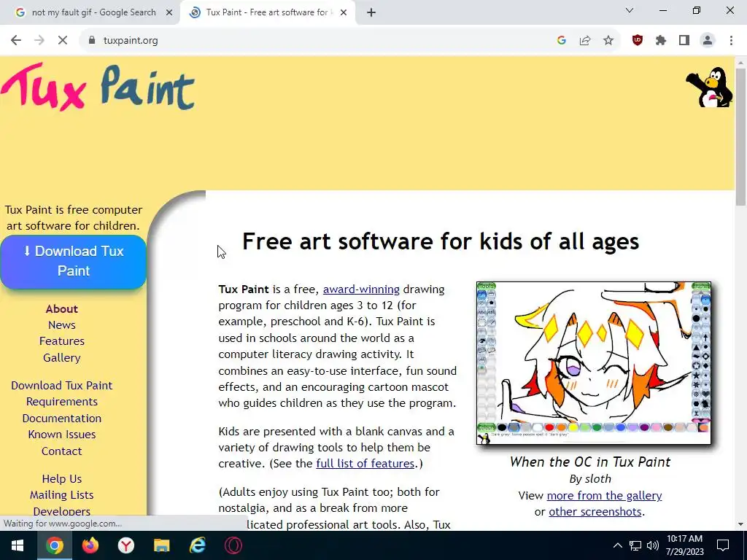This screenshot has height=560, width=747.
Task: Click the Tux Paint screenshot thumbnail
Action: [594, 363]
